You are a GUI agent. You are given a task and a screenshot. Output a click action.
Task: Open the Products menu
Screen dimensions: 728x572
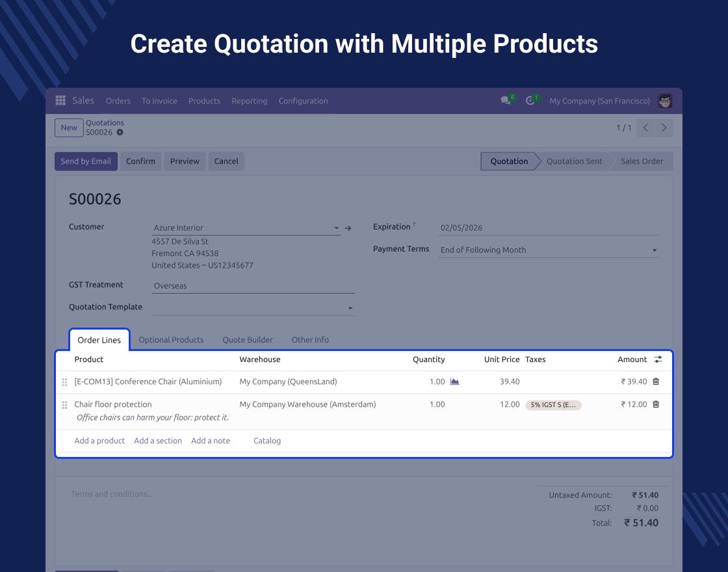[x=204, y=101]
